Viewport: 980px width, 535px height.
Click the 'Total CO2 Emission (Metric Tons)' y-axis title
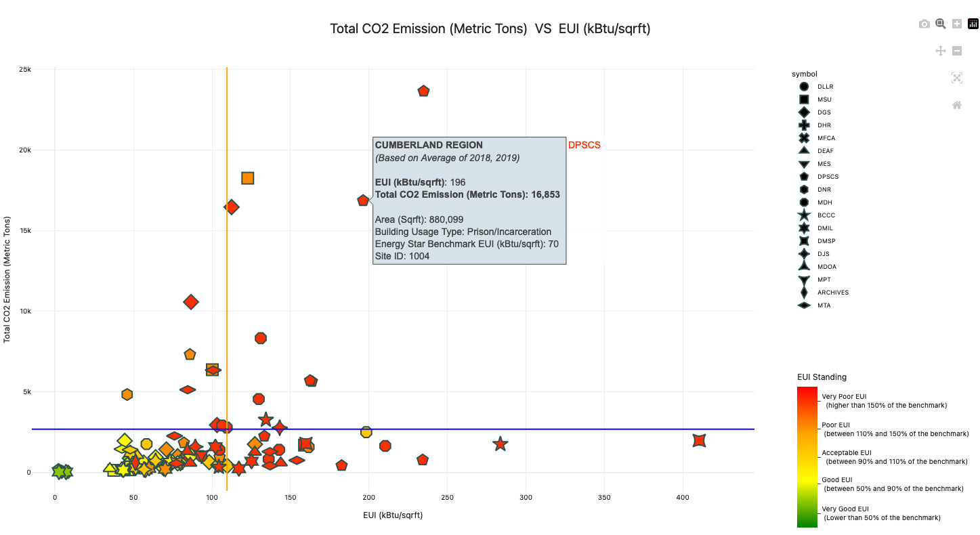[x=8, y=279]
